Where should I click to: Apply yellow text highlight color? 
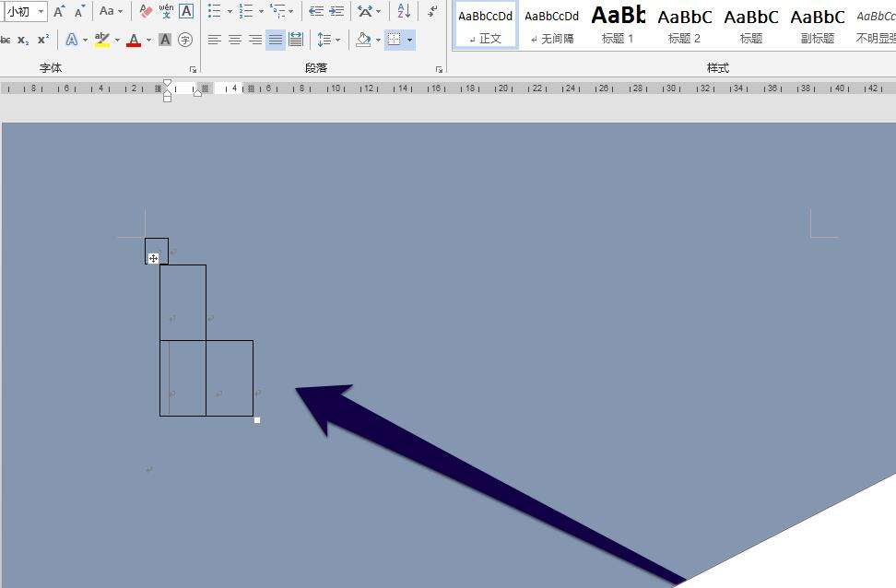coord(102,40)
